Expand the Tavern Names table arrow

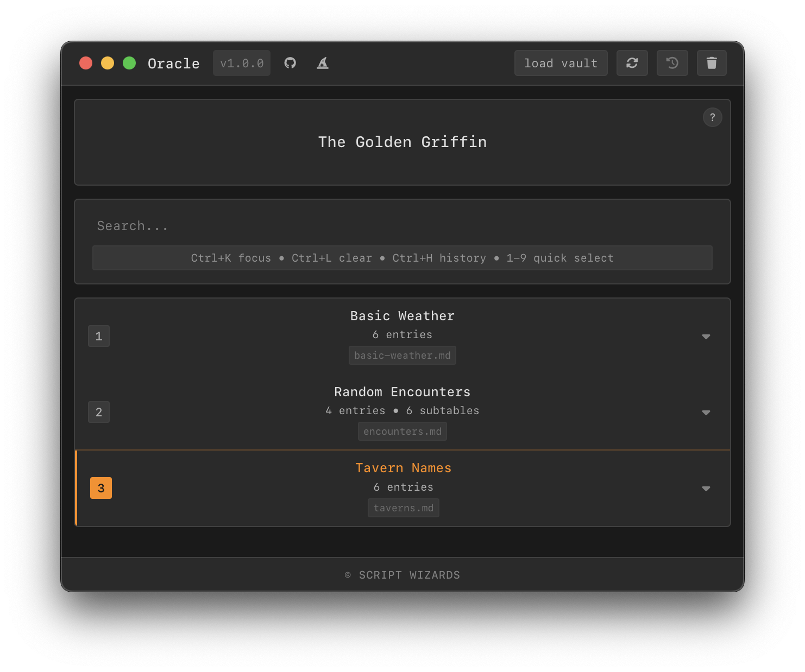tap(706, 489)
